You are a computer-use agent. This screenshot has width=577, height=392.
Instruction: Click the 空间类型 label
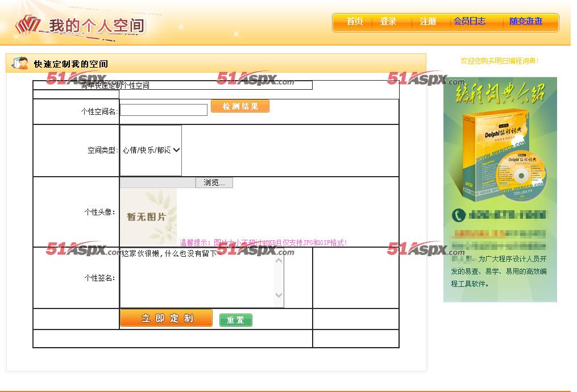point(103,150)
